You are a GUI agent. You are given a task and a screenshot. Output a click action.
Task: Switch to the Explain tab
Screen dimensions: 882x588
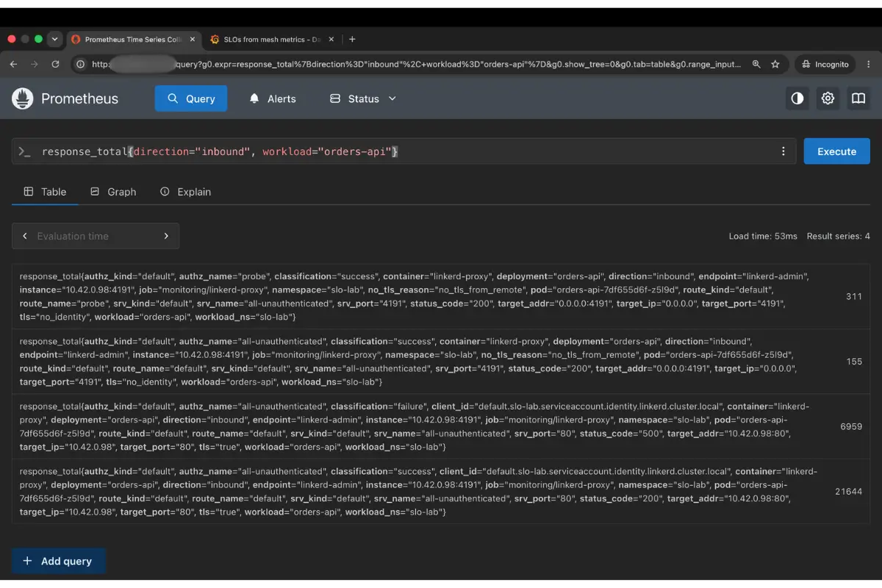(185, 192)
